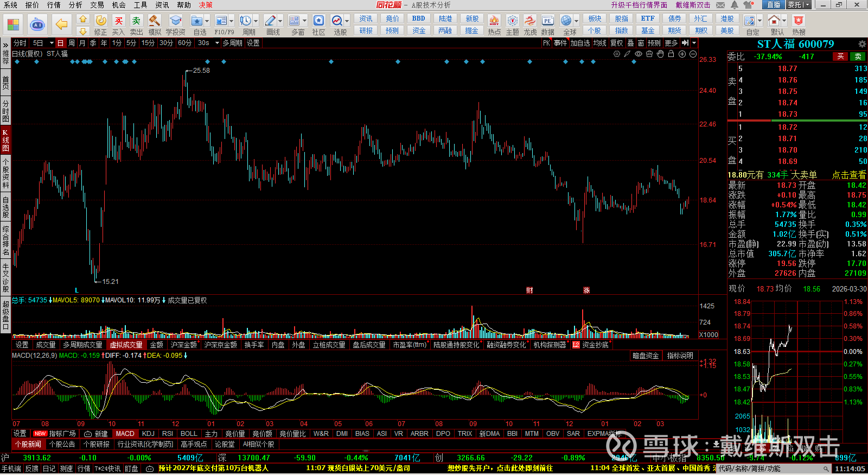Toggle the hand pan tool above the chart
This screenshot has height=475, width=868.
pos(660,54)
